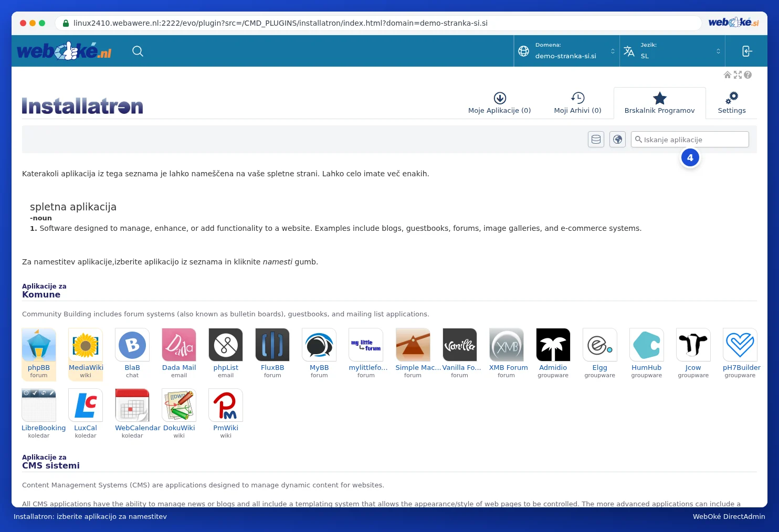Select the Elgg groupware icon

[600, 345]
